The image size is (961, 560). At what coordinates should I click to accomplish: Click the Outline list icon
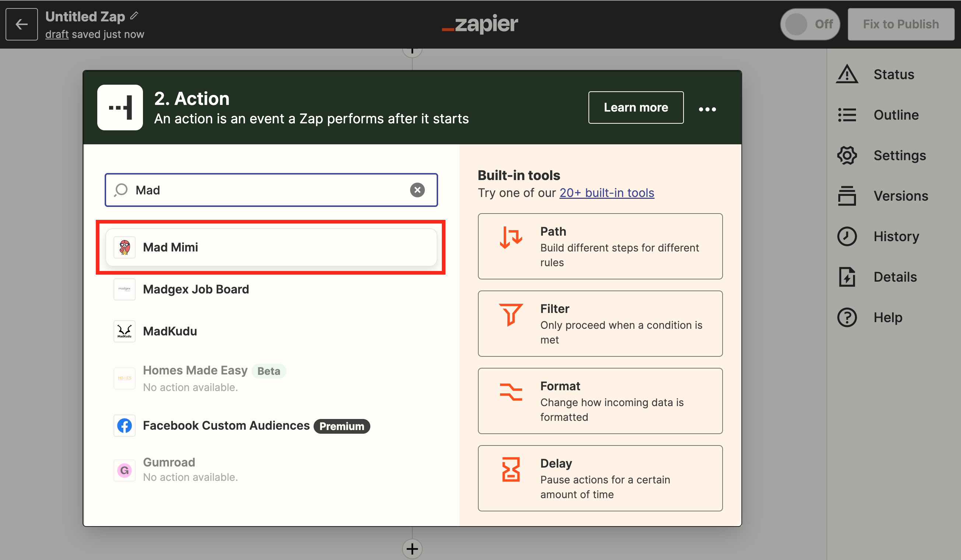(847, 115)
